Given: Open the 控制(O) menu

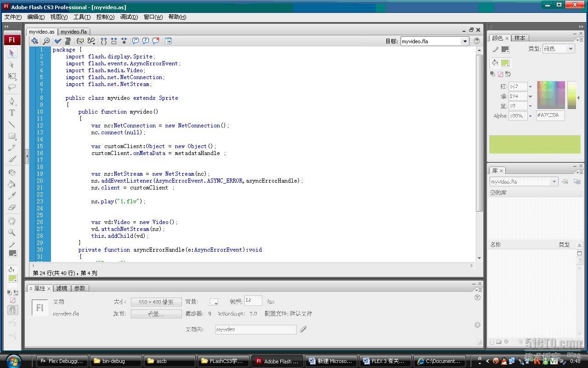Looking at the screenshot, I should pyautogui.click(x=105, y=17).
